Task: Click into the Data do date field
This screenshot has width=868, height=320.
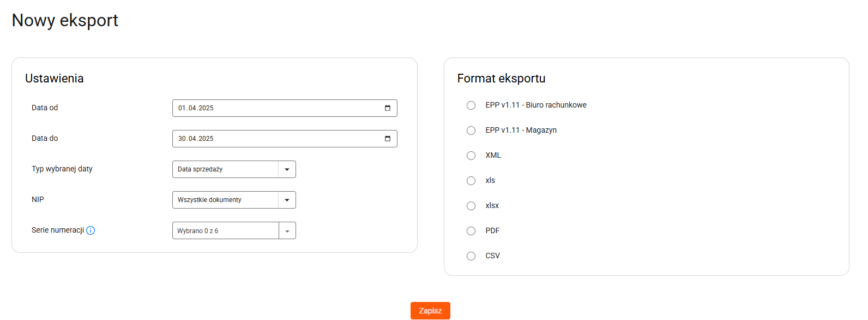Action: click(285, 139)
